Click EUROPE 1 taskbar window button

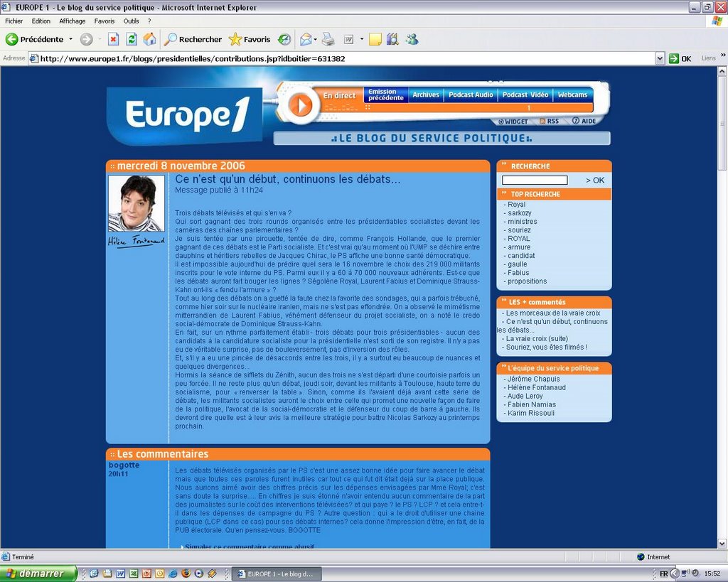coord(276,574)
